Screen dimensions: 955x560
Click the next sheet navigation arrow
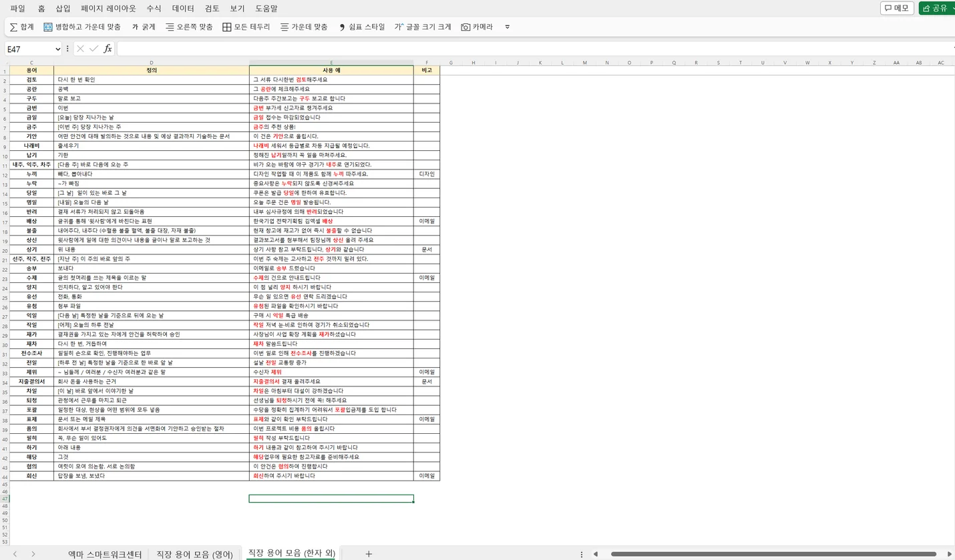point(33,554)
